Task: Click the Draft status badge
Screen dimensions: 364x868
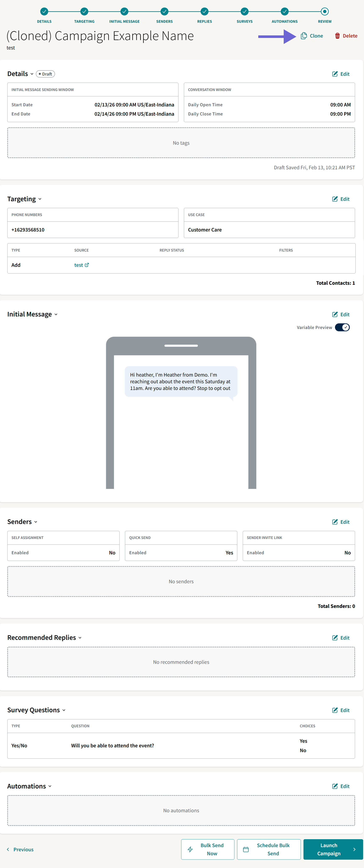Action: click(x=46, y=74)
